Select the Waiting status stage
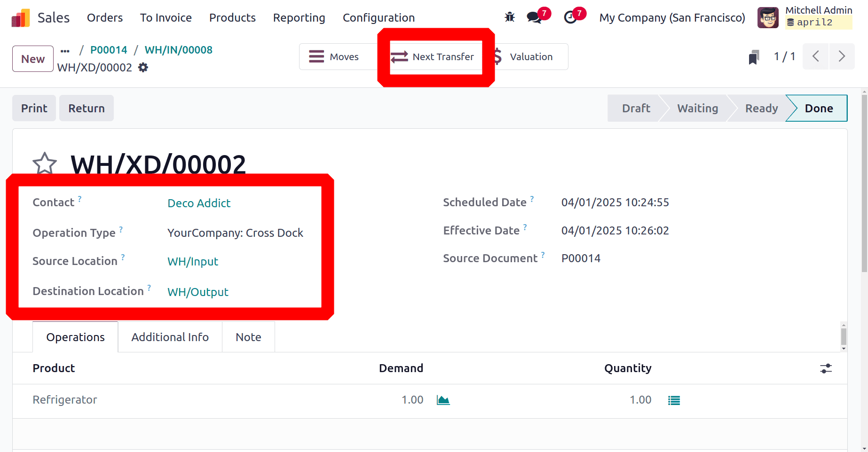This screenshot has width=868, height=452. (x=697, y=109)
